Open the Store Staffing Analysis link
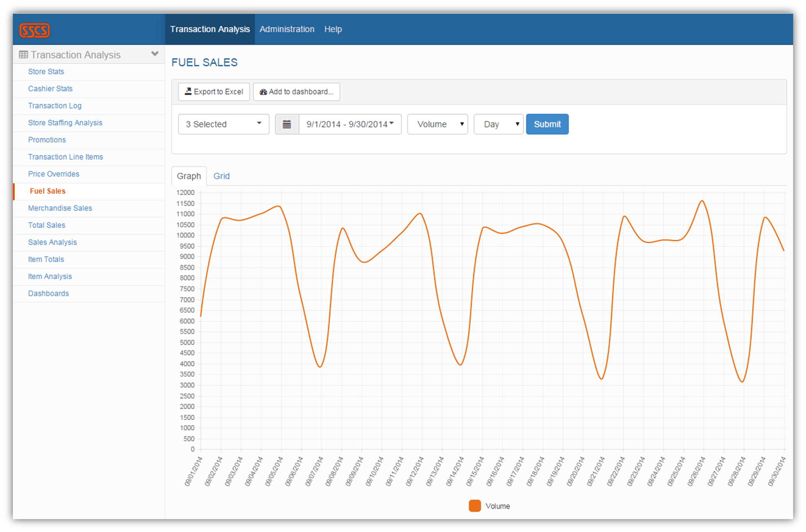The image size is (806, 532). (65, 123)
